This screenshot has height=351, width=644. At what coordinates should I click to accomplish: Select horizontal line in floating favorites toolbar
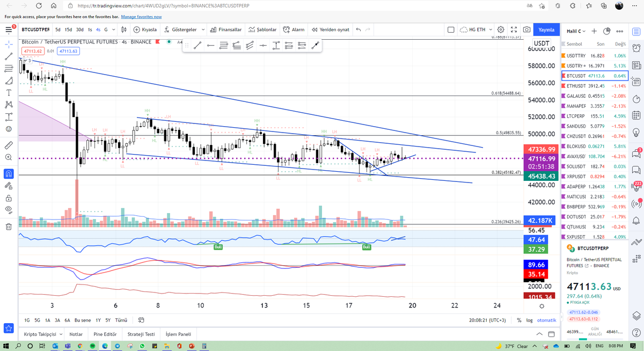coord(210,46)
